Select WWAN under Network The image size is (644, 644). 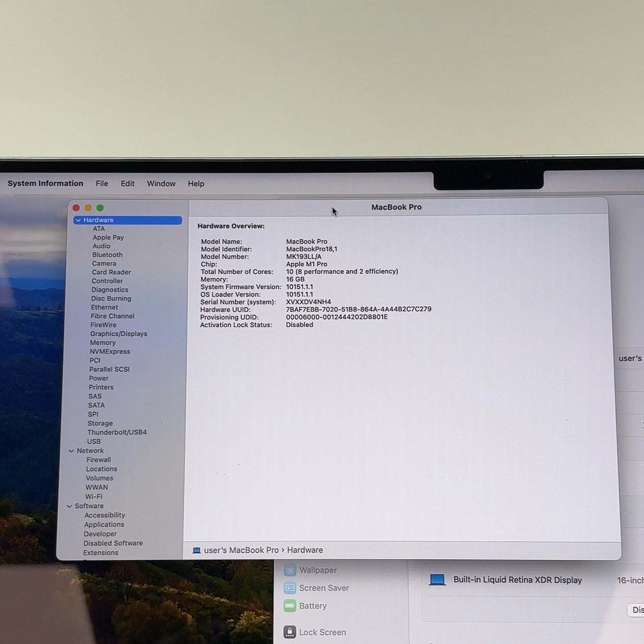[97, 487]
